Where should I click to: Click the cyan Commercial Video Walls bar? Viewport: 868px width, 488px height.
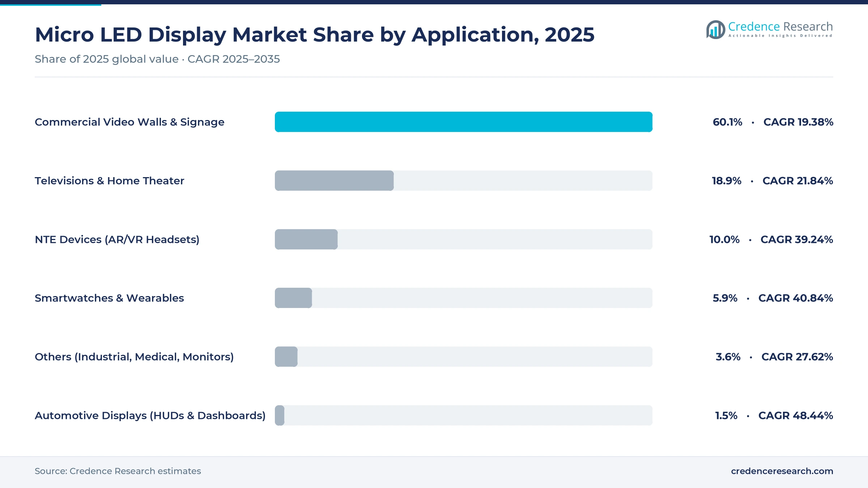(464, 122)
